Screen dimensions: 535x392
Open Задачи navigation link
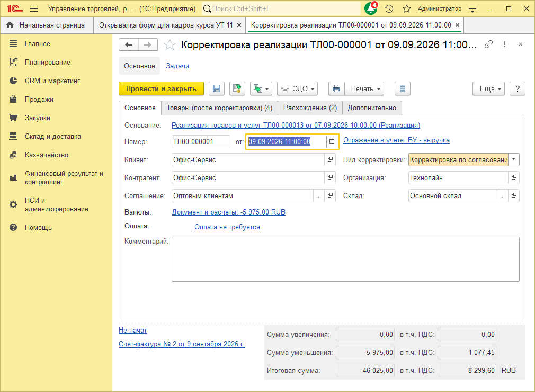click(177, 66)
